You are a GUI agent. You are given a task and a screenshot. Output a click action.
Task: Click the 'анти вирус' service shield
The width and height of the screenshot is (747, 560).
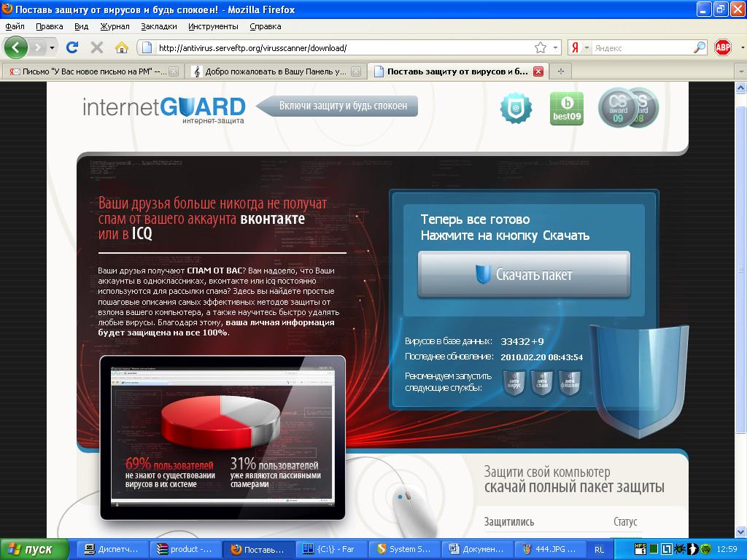pos(514,384)
